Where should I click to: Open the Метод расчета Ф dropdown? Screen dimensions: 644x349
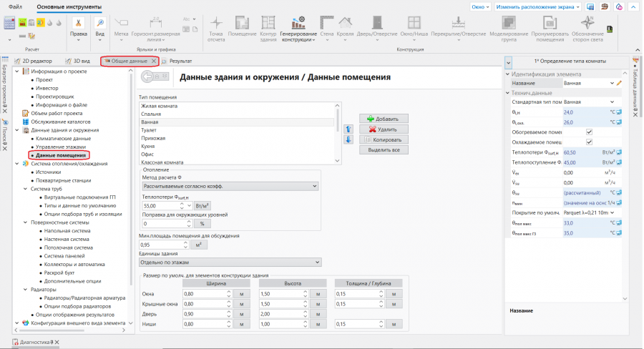click(228, 186)
